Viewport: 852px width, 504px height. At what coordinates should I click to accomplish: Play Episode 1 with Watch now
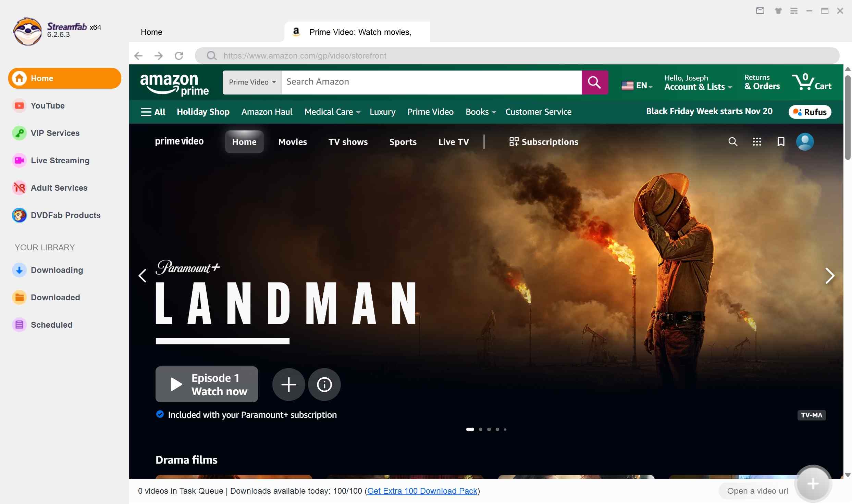[x=206, y=384]
